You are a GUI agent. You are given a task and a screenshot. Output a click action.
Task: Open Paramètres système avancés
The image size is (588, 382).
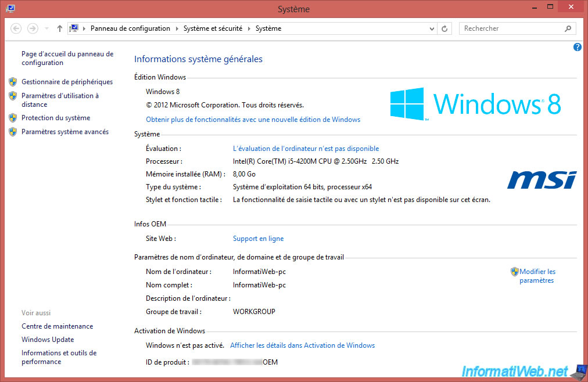(65, 132)
